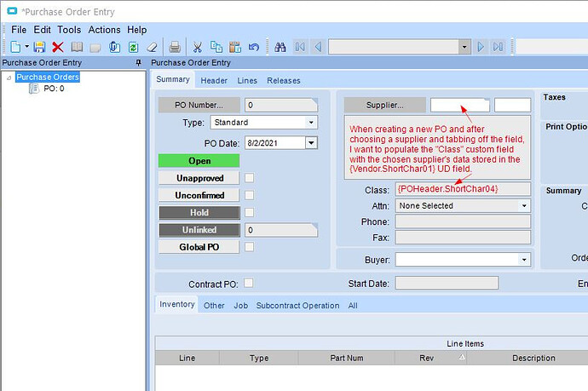Switch to the Releases tab
This screenshot has height=391, width=588.
[x=284, y=81]
